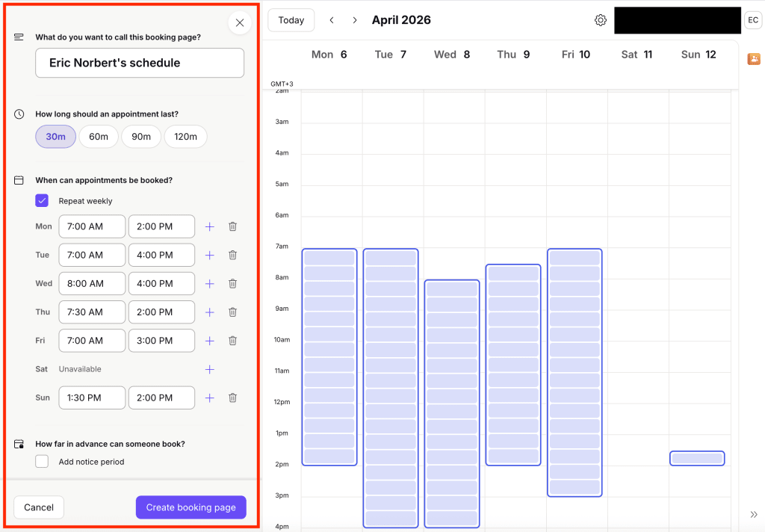The image size is (765, 532).
Task: Open the orange contacts side panel icon
Action: (x=753, y=59)
